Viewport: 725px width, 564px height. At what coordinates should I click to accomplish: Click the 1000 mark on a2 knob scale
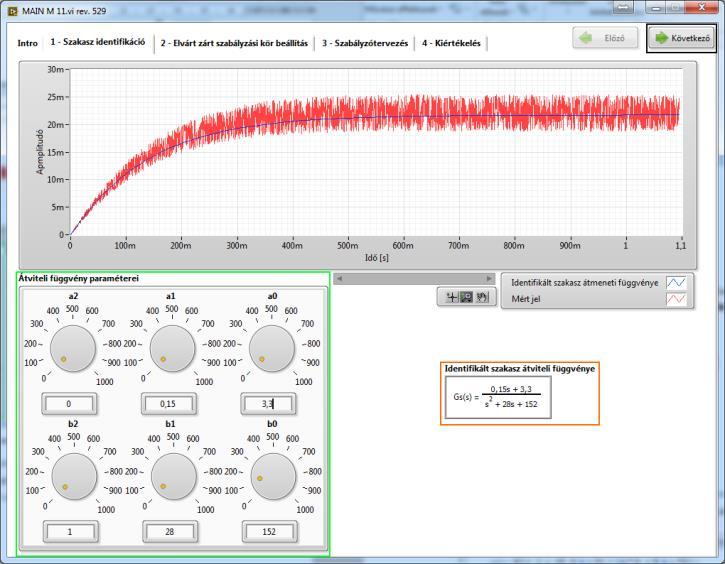click(104, 382)
